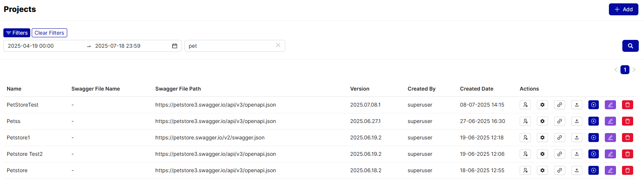Screen dimensions: 644x183
Task: Delete the Petstore Test2 project
Action: pos(627,154)
